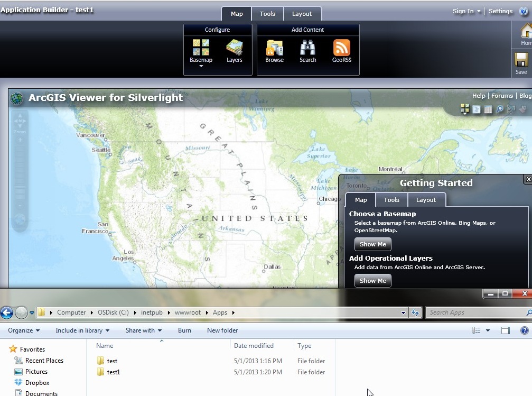This screenshot has width=532, height=396.
Task: Click the zoom in plus button
Action: (20, 140)
